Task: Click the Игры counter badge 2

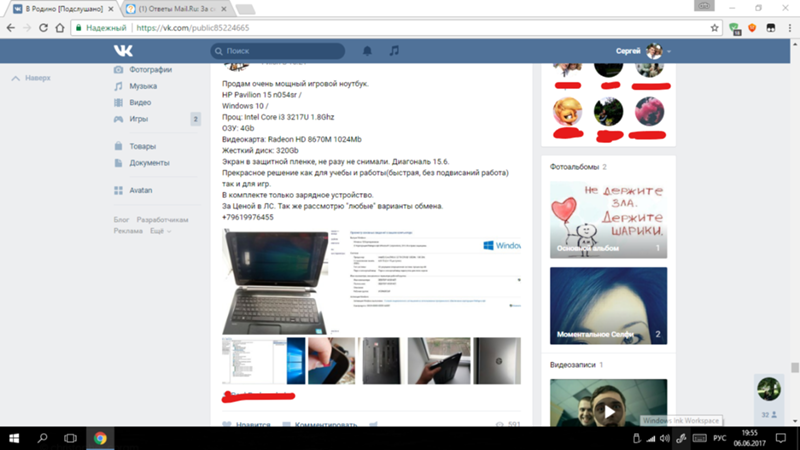Action: [x=195, y=119]
